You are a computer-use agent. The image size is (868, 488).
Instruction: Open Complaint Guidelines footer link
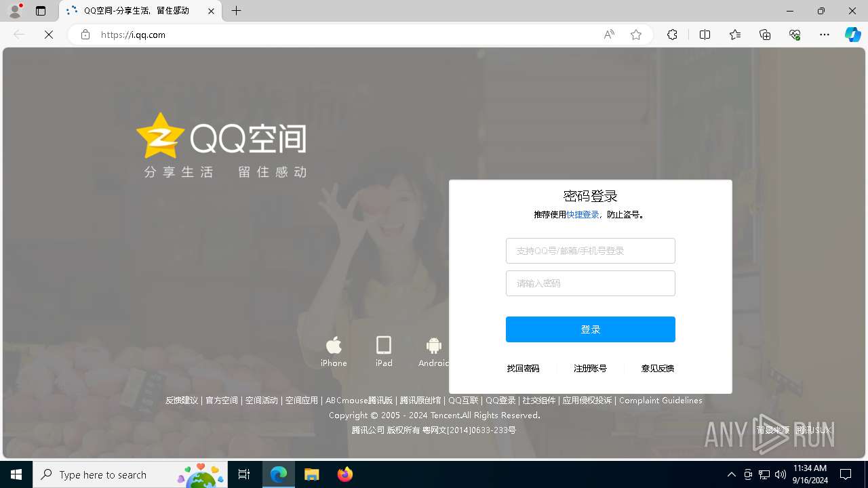(x=660, y=401)
